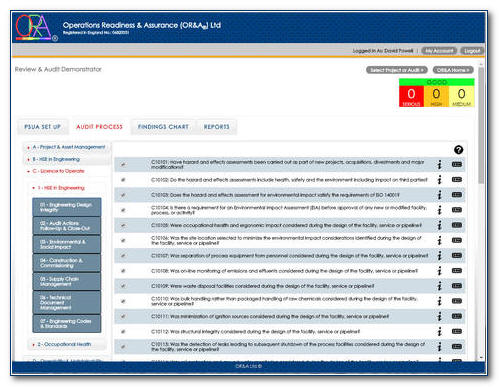Click the info icon for question C10105
Image resolution: width=499 pixels, height=387 pixels.
(x=439, y=225)
